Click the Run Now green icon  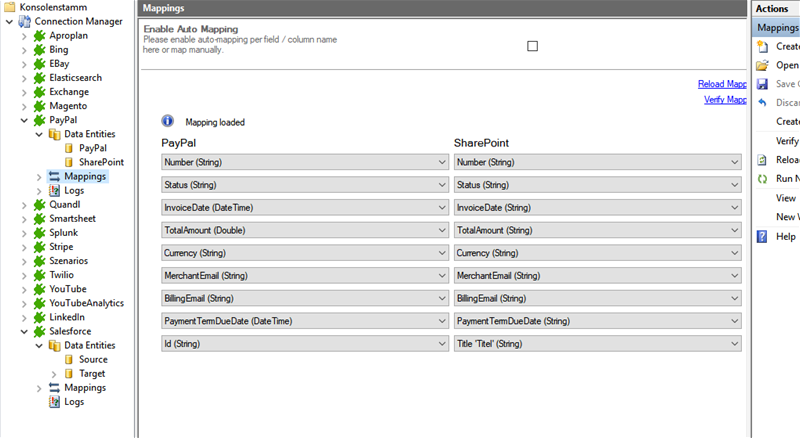[x=762, y=179]
